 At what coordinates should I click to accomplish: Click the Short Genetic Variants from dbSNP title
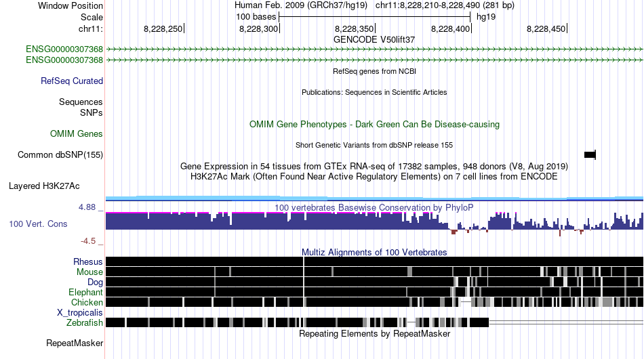pos(374,145)
